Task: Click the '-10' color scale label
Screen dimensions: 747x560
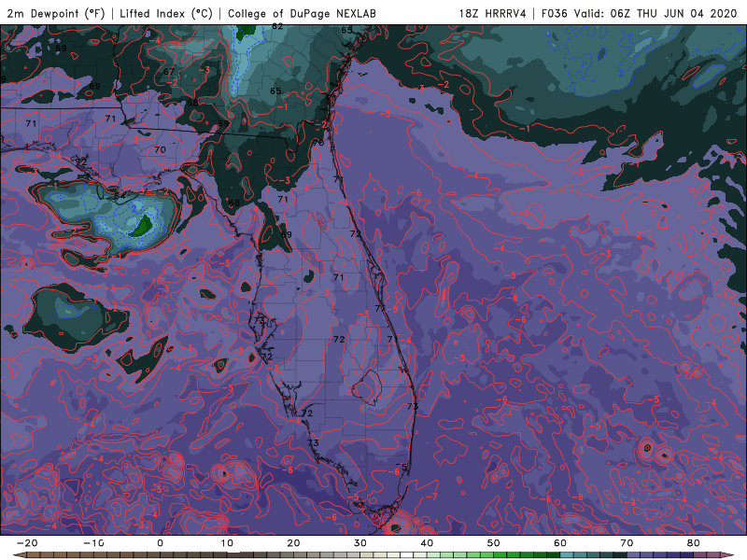Action: pos(93,543)
